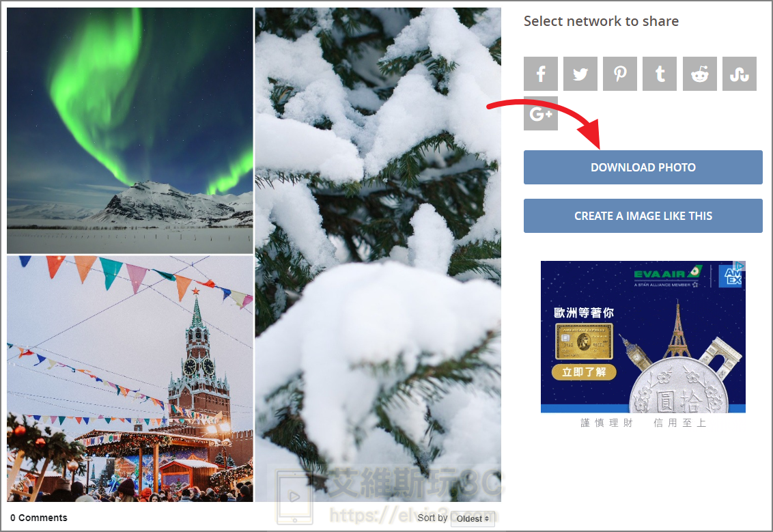The image size is (773, 532).
Task: Share via the Twitter bird icon
Action: coord(580,74)
